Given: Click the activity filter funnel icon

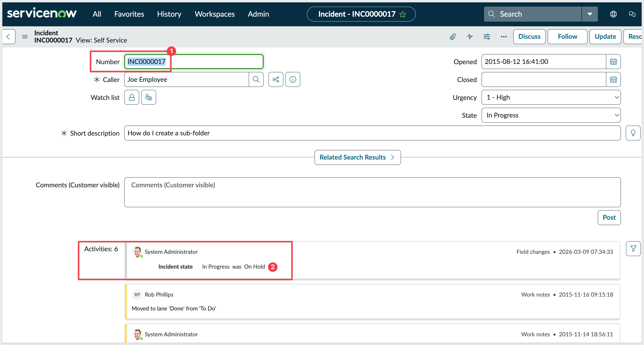Looking at the screenshot, I should coord(633,249).
